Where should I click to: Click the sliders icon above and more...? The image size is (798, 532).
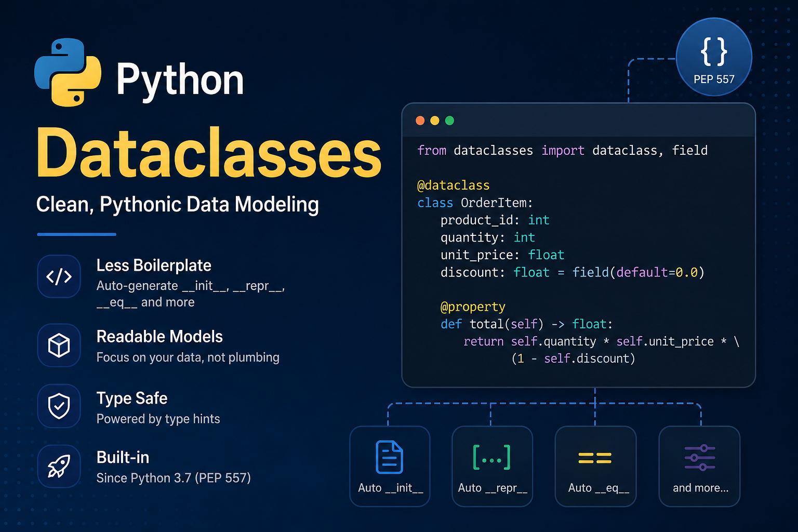pyautogui.click(x=700, y=458)
